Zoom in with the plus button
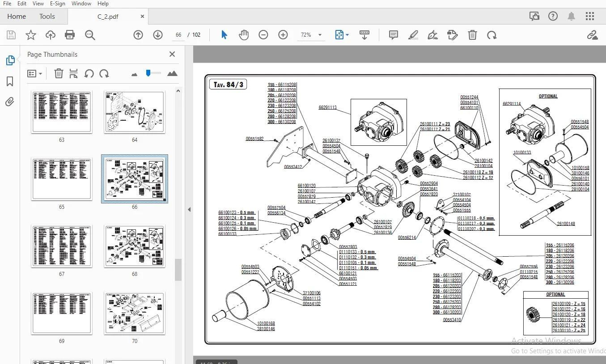The height and width of the screenshot is (364, 606). coord(283,35)
